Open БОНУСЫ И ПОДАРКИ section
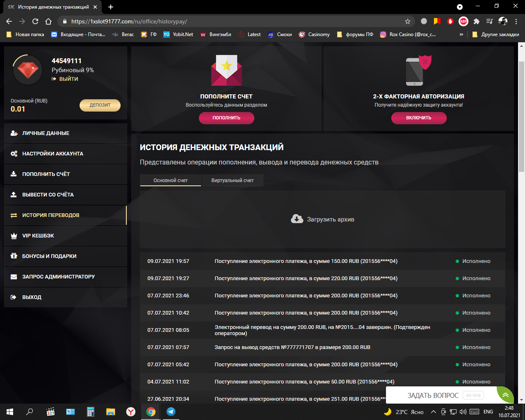The height and width of the screenshot is (420, 525). point(66,256)
